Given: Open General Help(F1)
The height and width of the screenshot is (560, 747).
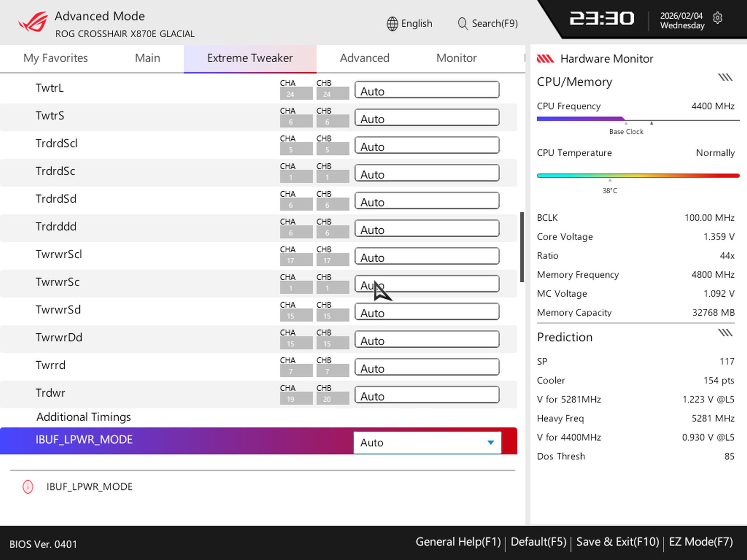Looking at the screenshot, I should [458, 541].
